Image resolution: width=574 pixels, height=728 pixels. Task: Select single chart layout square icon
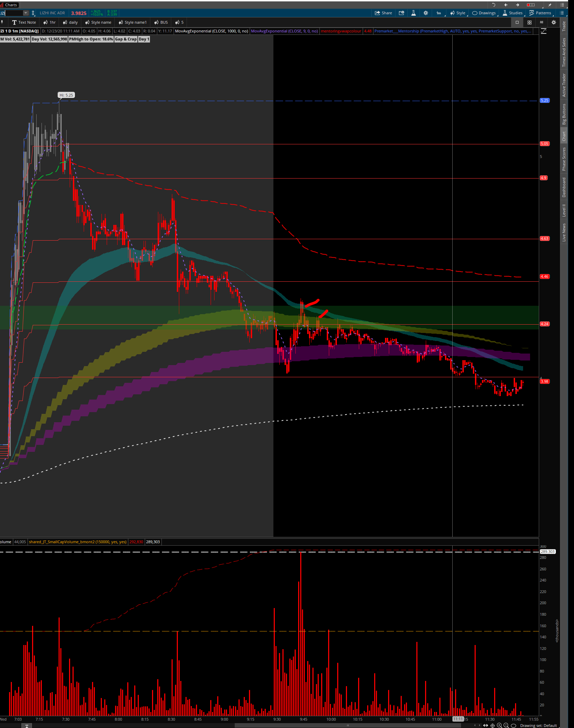(517, 22)
